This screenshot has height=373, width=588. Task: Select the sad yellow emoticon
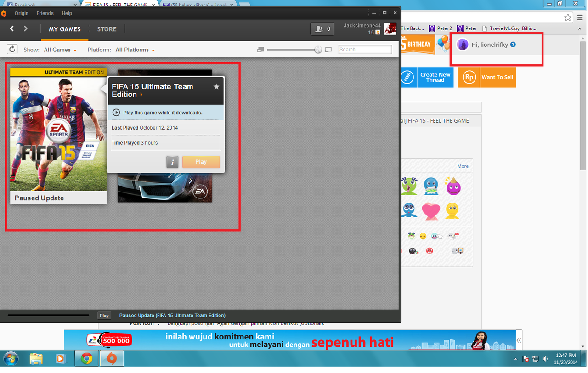[452, 210]
